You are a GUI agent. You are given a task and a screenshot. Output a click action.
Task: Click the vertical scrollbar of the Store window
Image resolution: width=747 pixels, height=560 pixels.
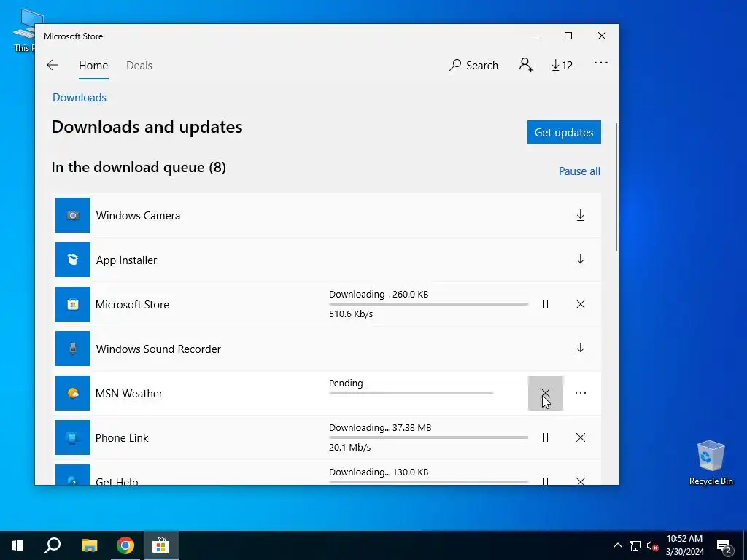tap(616, 187)
